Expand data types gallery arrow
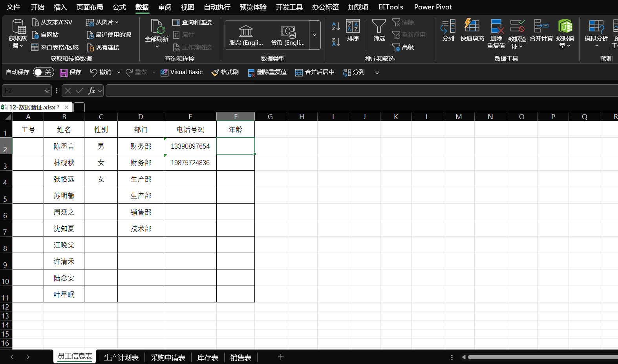This screenshot has width=618, height=364. coord(315,35)
